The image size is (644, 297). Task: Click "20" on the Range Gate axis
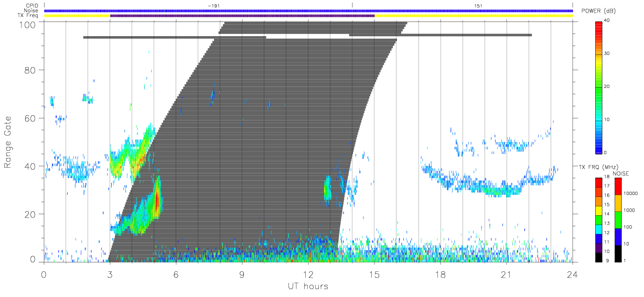pyautogui.click(x=30, y=214)
